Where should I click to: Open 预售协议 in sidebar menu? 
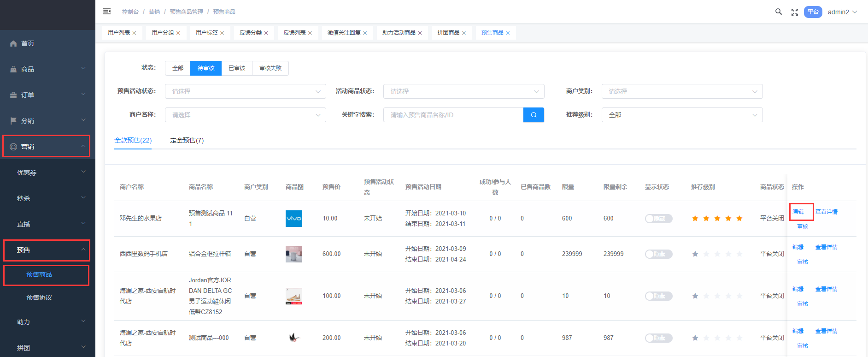click(39, 297)
